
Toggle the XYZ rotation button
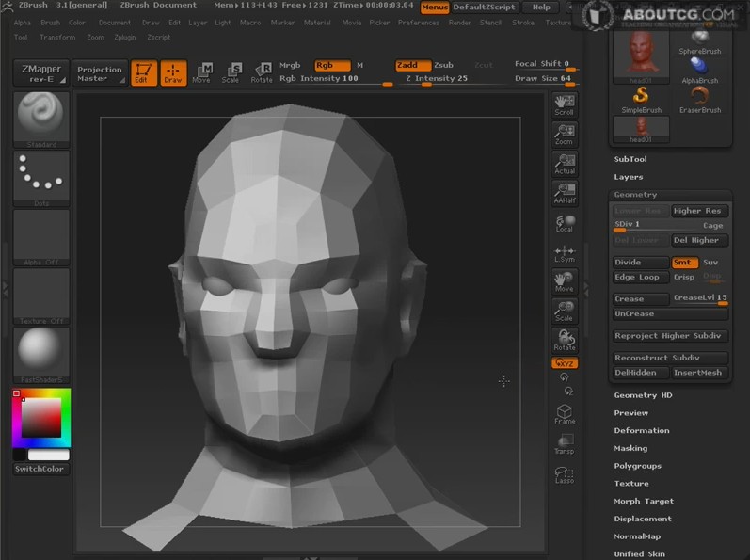565,363
